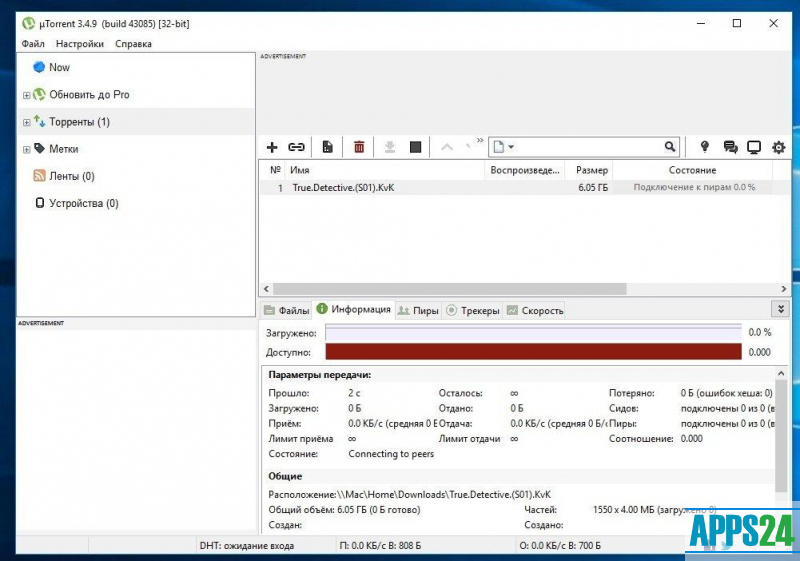This screenshot has height=561, width=800.
Task: Expand the Метки tree node
Action: coord(27,149)
